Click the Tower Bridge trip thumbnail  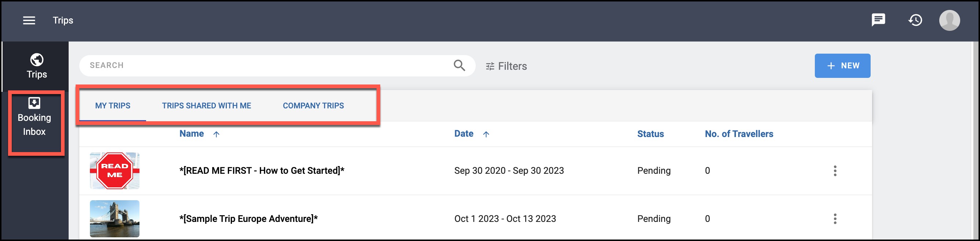pyautogui.click(x=115, y=219)
